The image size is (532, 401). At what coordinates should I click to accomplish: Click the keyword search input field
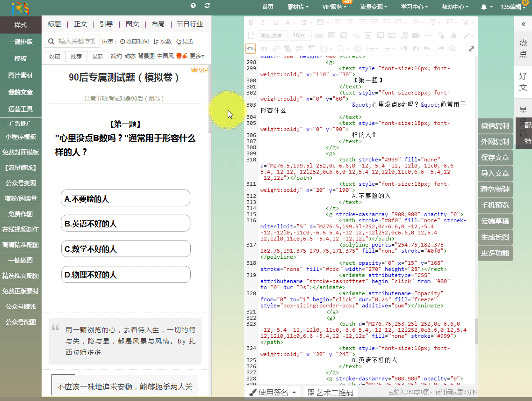76,41
